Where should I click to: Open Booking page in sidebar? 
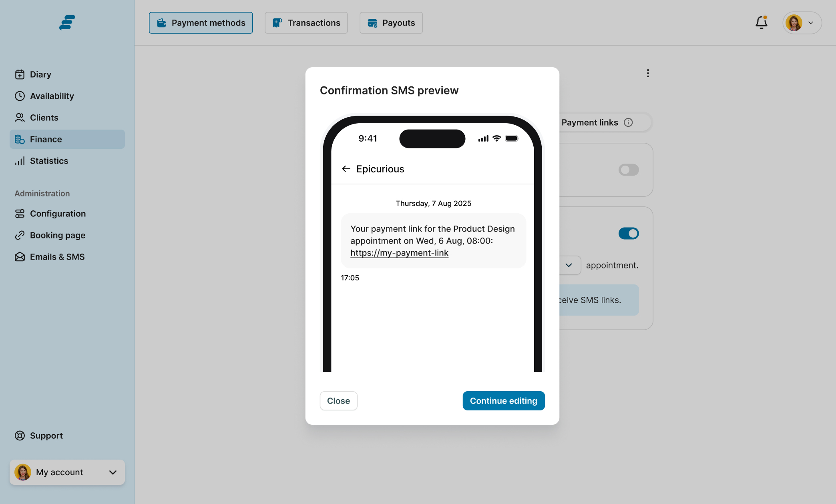(57, 235)
